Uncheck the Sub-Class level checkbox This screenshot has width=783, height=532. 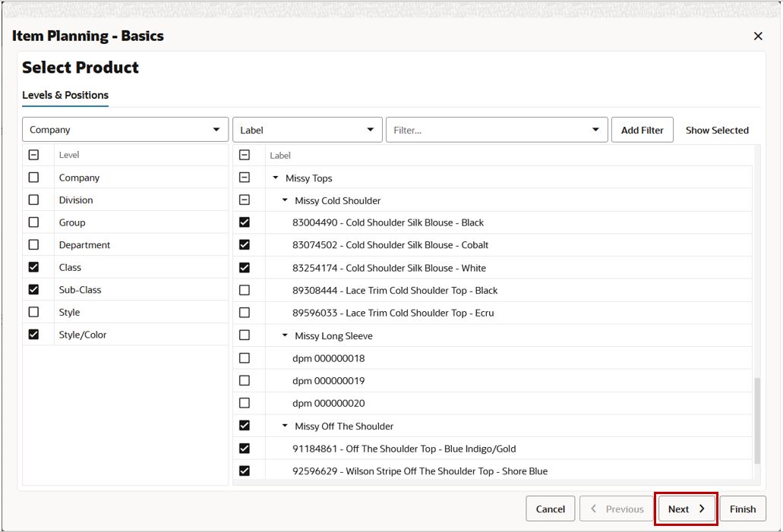click(33, 289)
